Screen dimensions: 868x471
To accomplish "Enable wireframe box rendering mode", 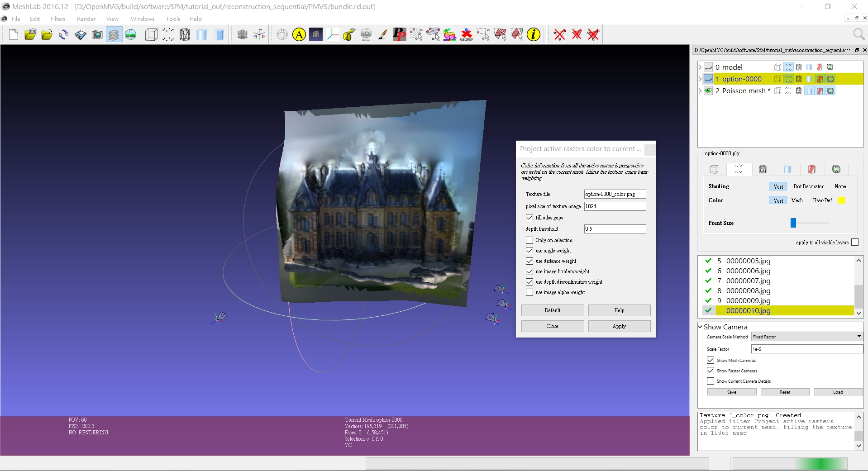I will tap(151, 34).
